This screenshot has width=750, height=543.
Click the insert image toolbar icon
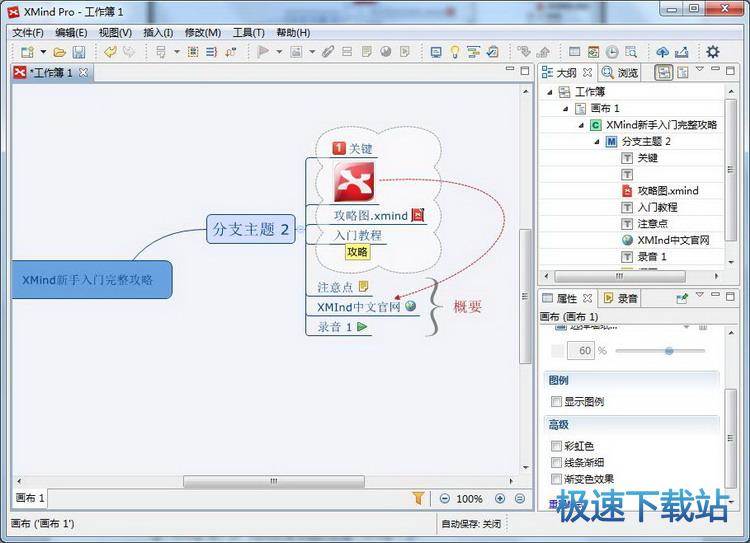[x=296, y=52]
